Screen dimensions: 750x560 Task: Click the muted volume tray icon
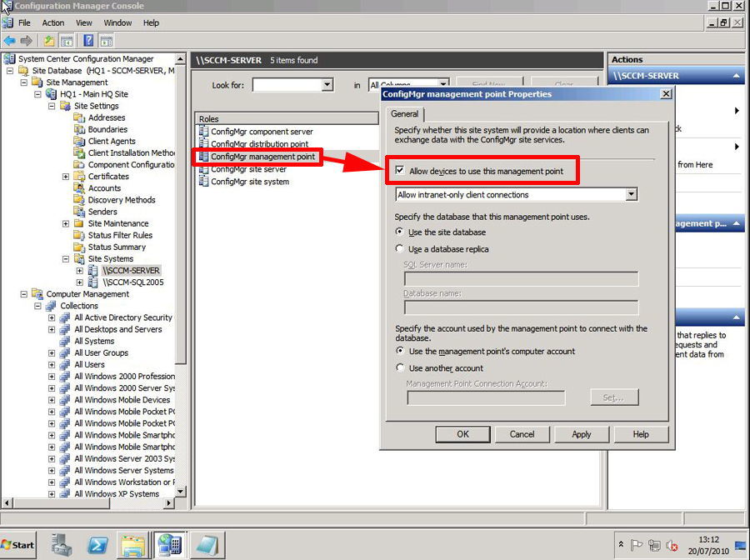pyautogui.click(x=672, y=545)
